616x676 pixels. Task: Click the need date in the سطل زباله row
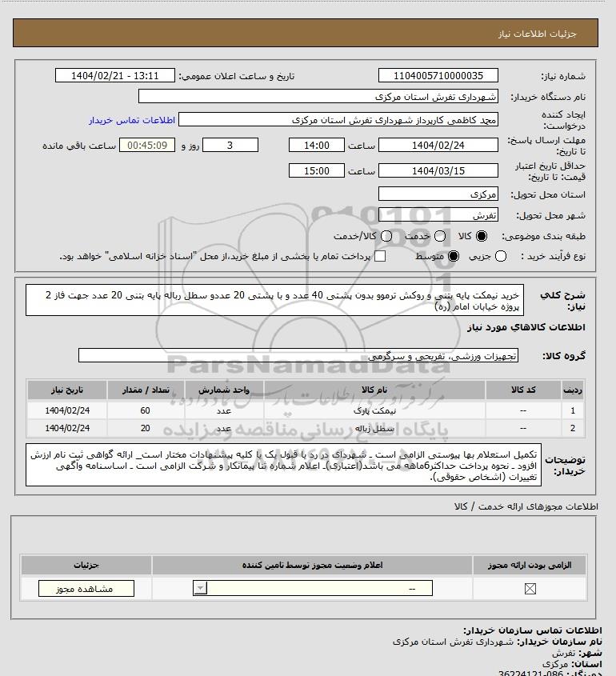pyautogui.click(x=67, y=428)
